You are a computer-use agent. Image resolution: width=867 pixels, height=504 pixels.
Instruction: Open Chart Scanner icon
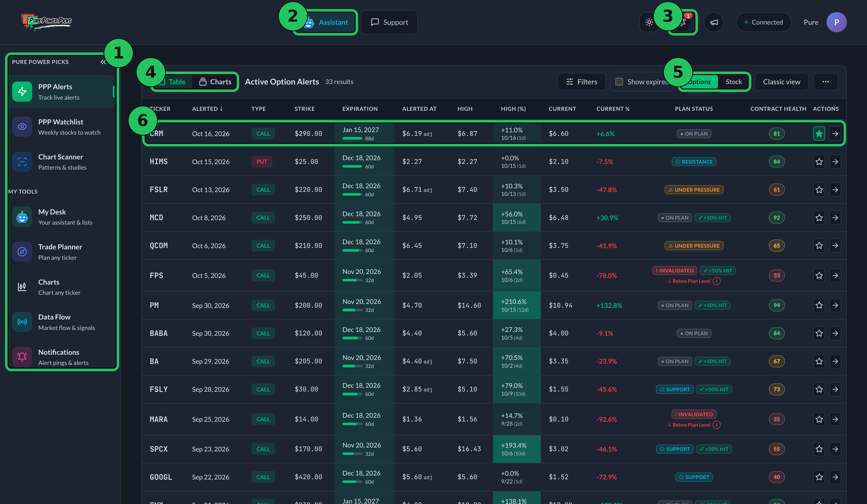coord(22,162)
